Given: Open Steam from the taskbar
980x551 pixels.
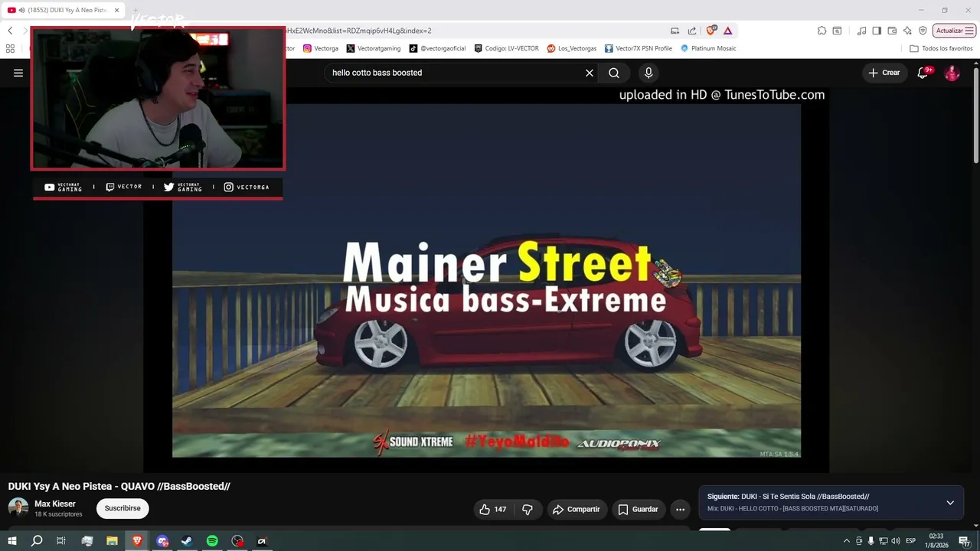Looking at the screenshot, I should point(187,541).
